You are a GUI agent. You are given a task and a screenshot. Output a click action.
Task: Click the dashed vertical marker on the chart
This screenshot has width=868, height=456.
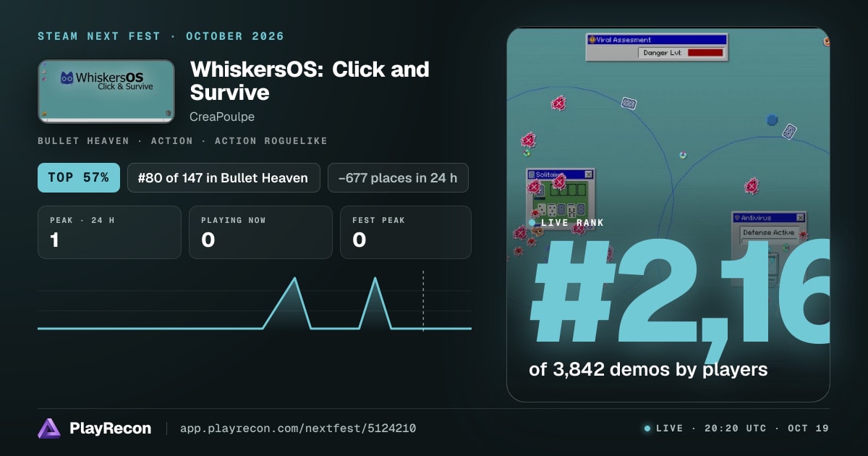(423, 300)
